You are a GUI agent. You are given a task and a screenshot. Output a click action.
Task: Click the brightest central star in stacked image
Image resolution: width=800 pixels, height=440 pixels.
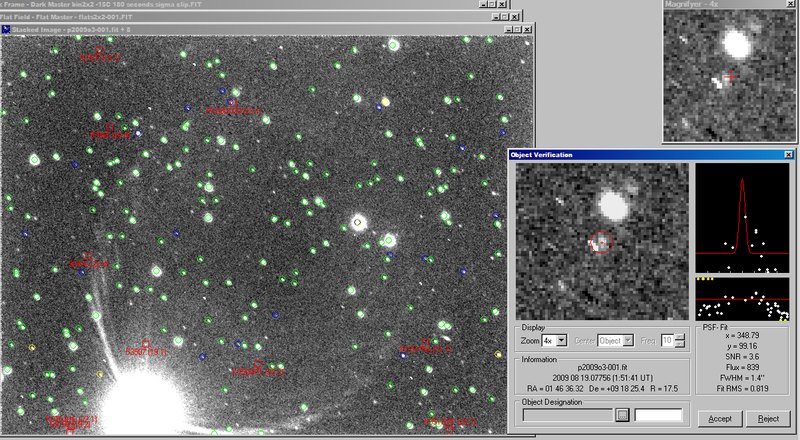point(358,223)
